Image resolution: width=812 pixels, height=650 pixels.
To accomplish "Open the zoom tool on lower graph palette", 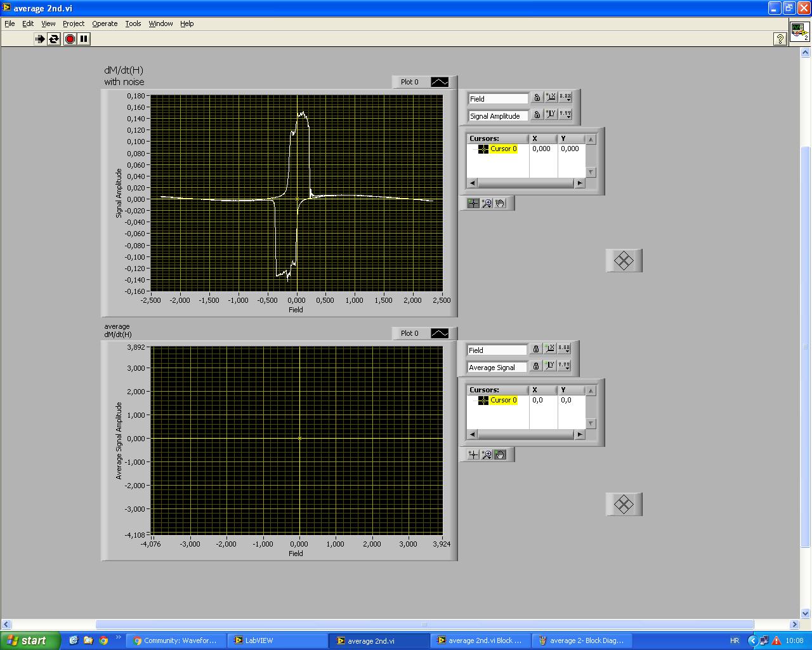I will coord(487,454).
